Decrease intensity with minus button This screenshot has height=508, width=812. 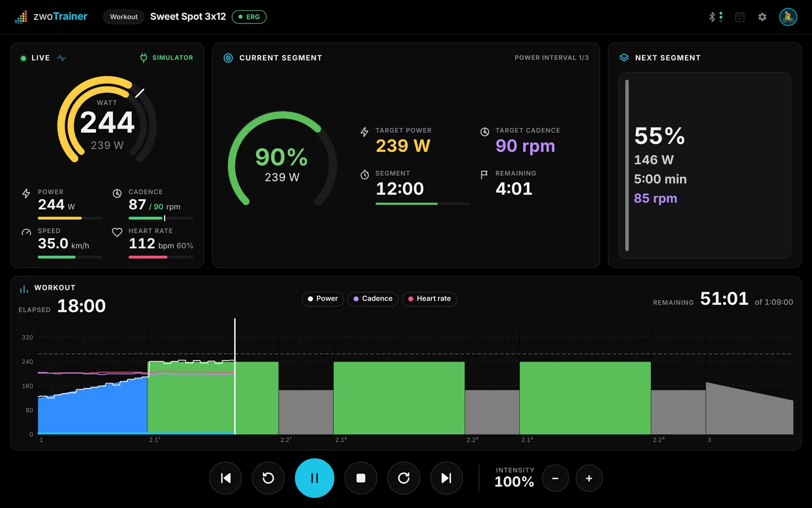click(555, 478)
